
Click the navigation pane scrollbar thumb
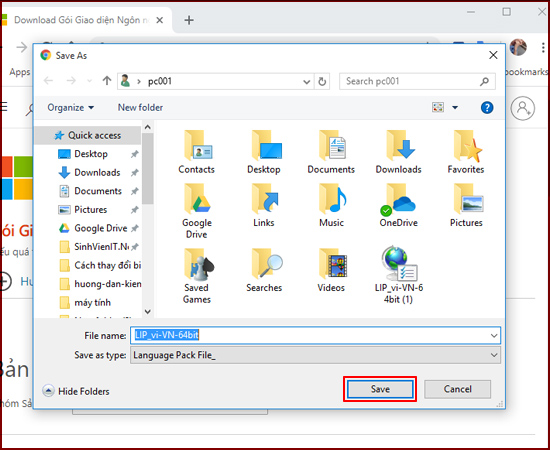coord(148,169)
